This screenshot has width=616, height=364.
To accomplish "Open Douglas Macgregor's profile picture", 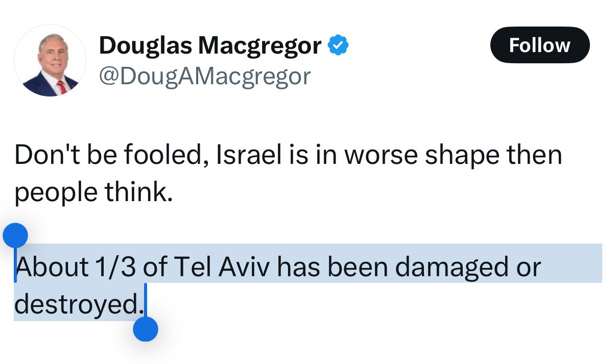I will pos(50,60).
